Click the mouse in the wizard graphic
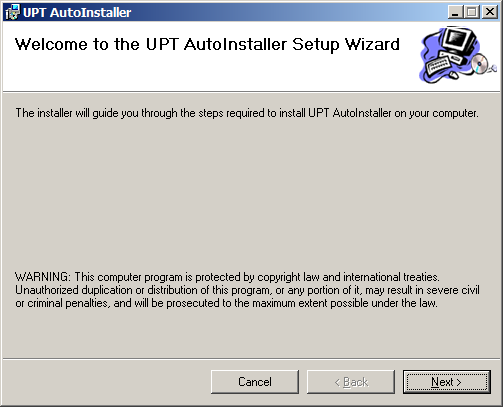 (x=453, y=75)
